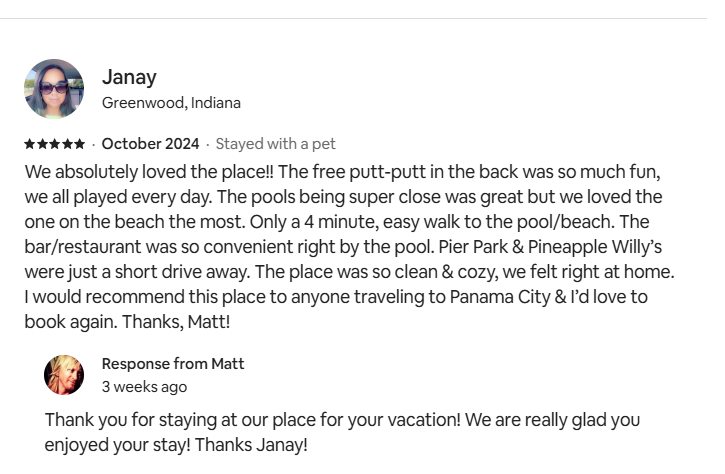The height and width of the screenshot is (474, 725).
Task: Click the reviewer name Janay
Action: coord(129,77)
